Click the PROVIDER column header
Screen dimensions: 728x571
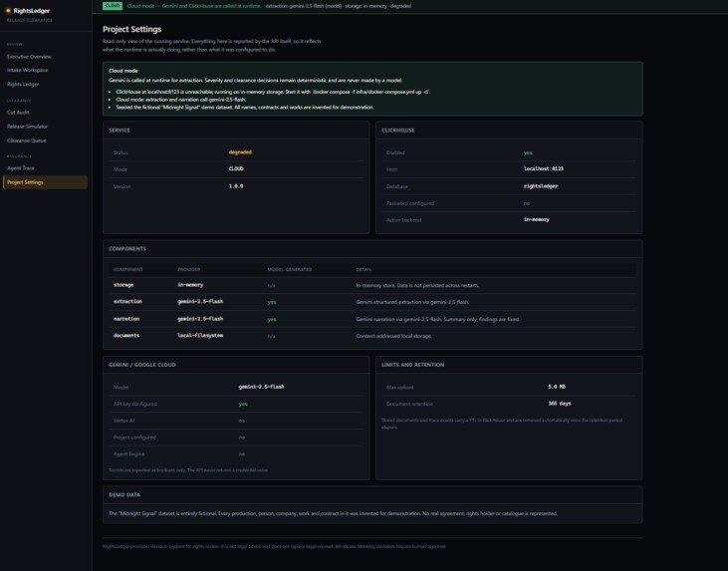189,269
